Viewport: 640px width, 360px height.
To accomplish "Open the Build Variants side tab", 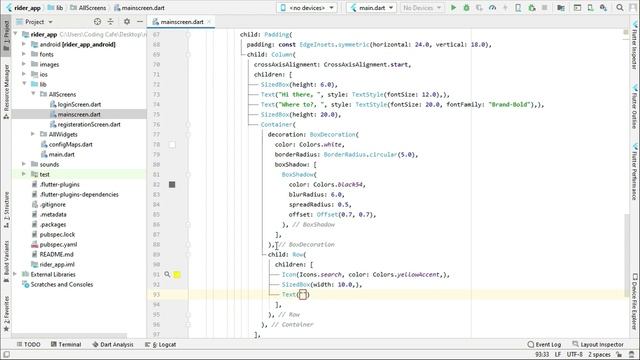I will (6, 261).
